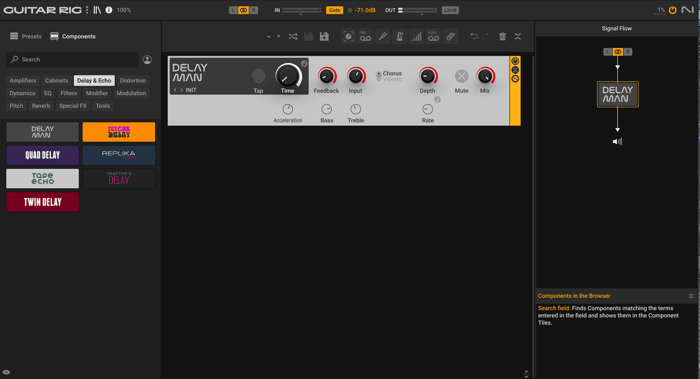700x379 pixels.
Task: Select previous Delay Man preset arrow
Action: tap(175, 90)
